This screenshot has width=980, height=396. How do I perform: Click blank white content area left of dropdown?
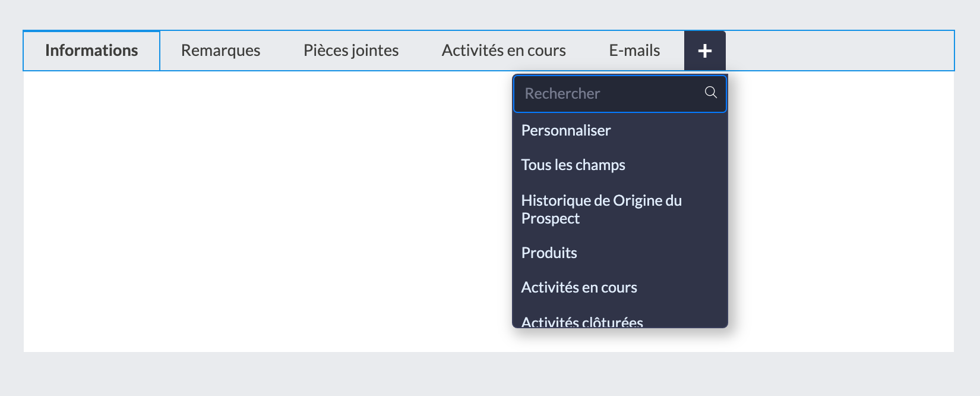[267, 208]
